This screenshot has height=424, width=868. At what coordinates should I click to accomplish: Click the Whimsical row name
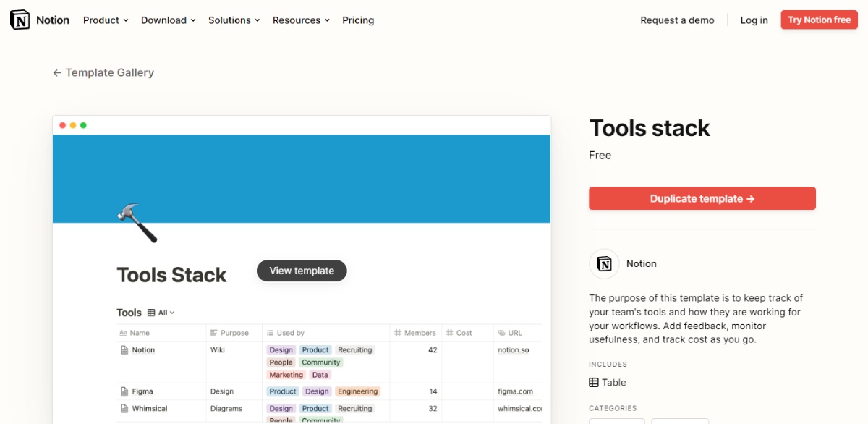(x=150, y=409)
